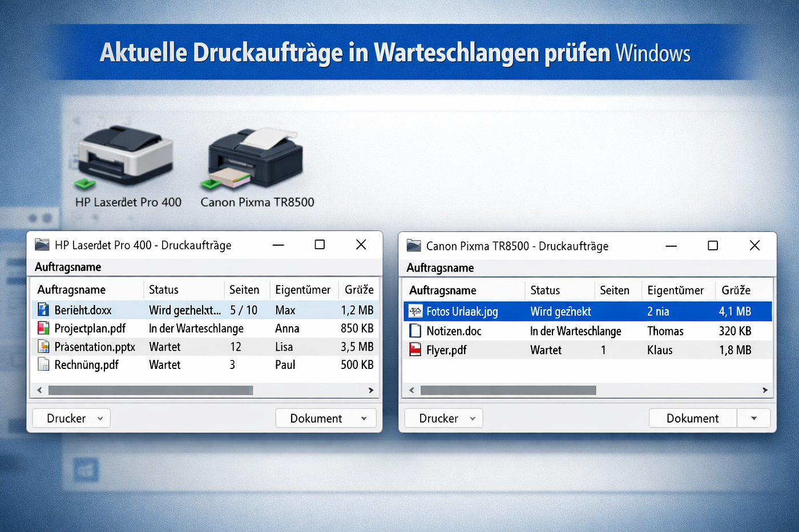The width and height of the screenshot is (799, 532).
Task: Click "In der Warteschlange" status of Notizen.doc
Action: (576, 331)
